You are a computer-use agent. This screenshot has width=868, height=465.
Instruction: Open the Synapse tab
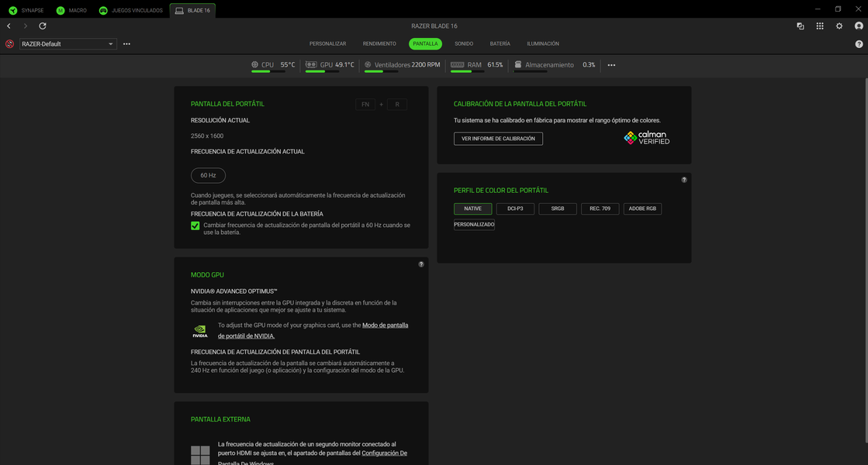pos(26,11)
